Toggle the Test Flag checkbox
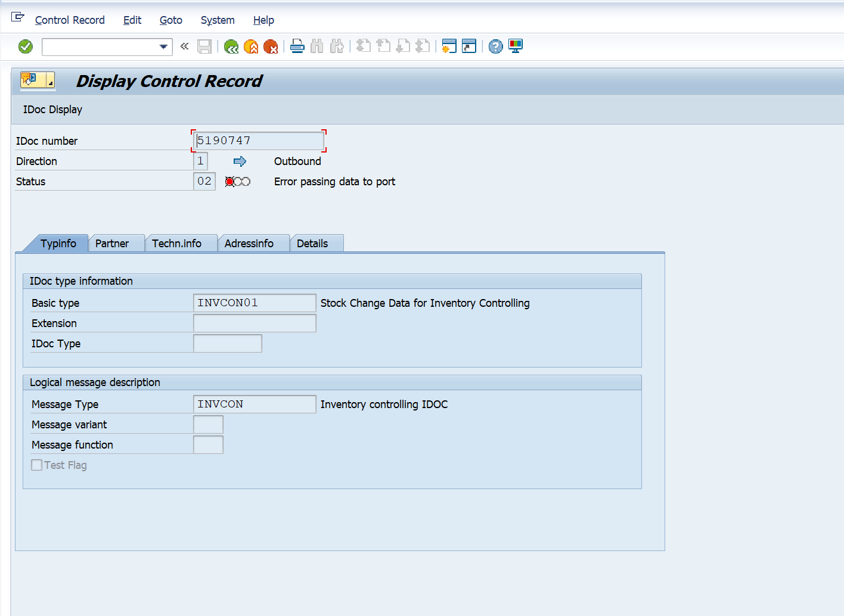The image size is (844, 616). 37,465
